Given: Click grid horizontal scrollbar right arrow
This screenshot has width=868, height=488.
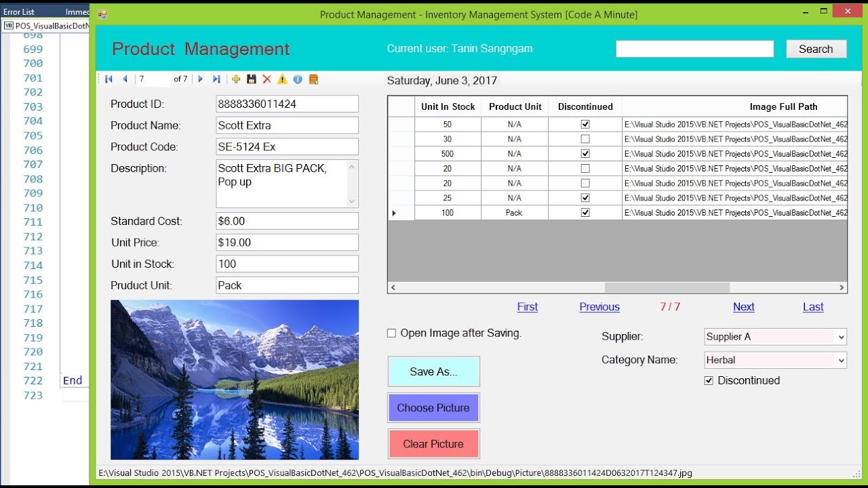Looking at the screenshot, I should pyautogui.click(x=842, y=287).
